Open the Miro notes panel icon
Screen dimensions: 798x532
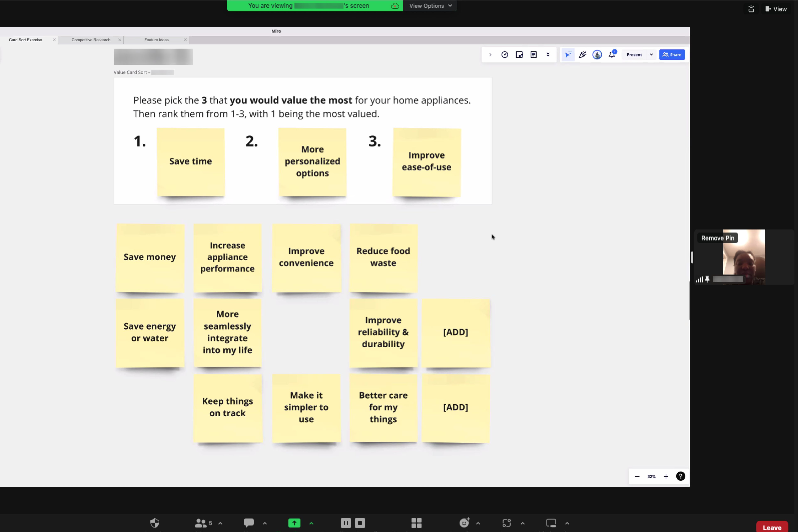coord(533,55)
